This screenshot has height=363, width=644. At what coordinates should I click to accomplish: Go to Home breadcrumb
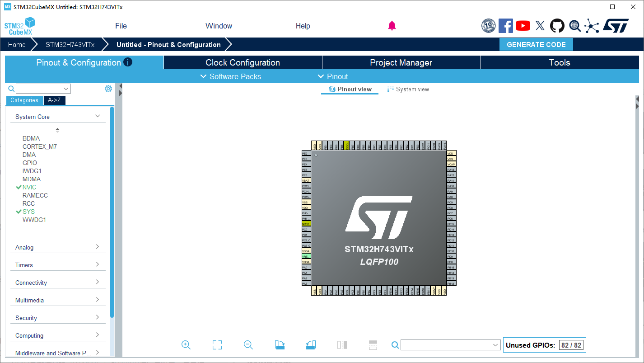(17, 44)
